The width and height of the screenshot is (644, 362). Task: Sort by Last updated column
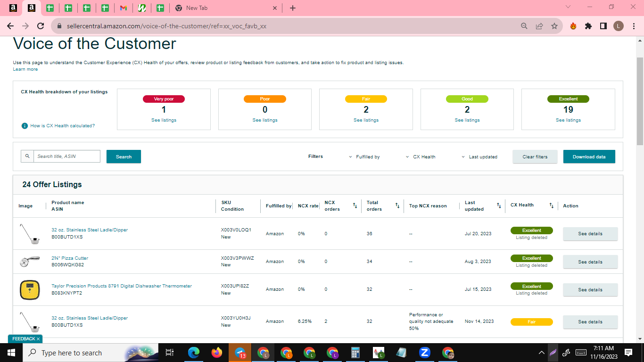tap(499, 206)
